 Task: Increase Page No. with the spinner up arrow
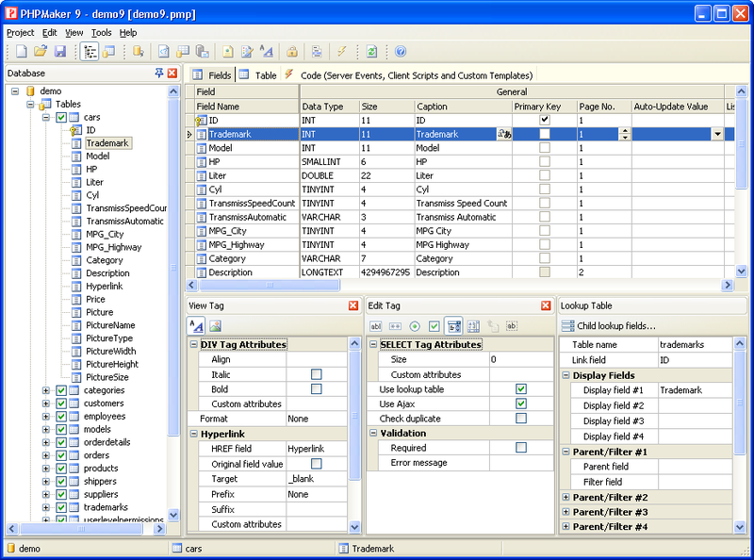pyautogui.click(x=625, y=131)
